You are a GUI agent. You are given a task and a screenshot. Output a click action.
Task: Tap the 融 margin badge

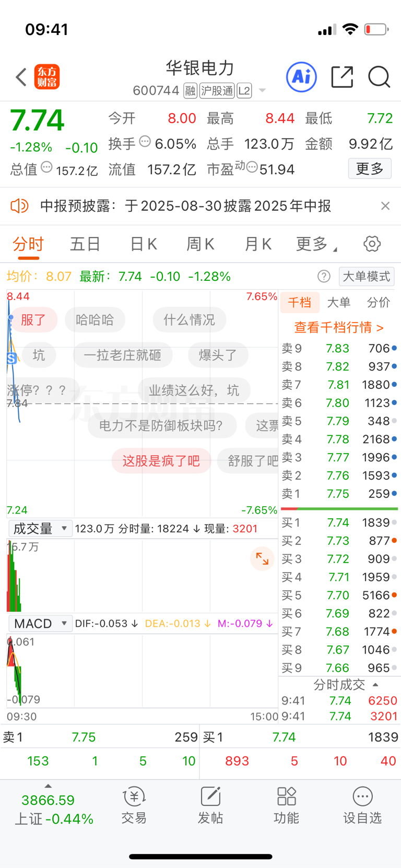point(190,91)
